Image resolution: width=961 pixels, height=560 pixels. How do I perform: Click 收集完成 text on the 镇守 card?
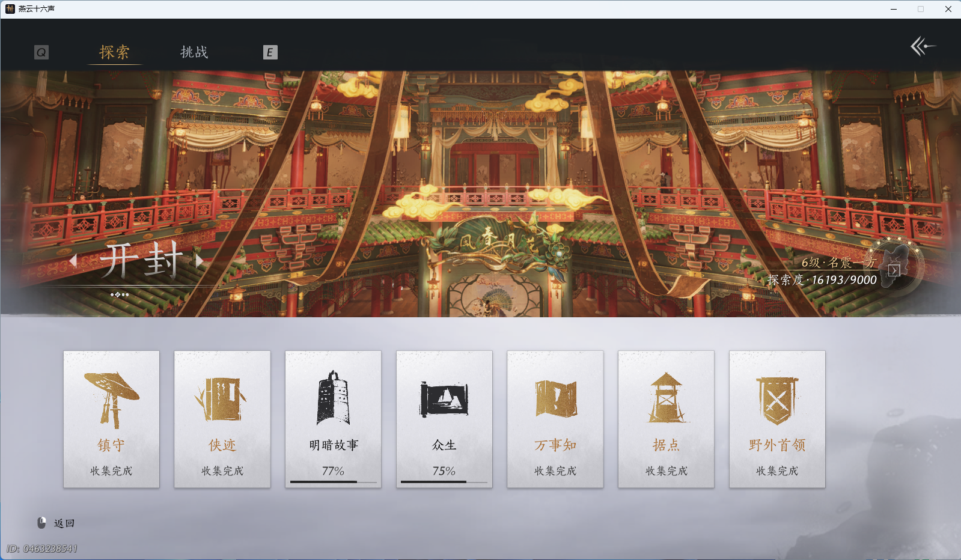click(x=111, y=471)
